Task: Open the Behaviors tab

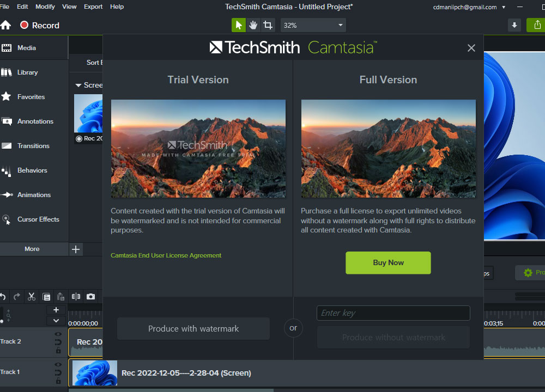Action: pyautogui.click(x=34, y=170)
